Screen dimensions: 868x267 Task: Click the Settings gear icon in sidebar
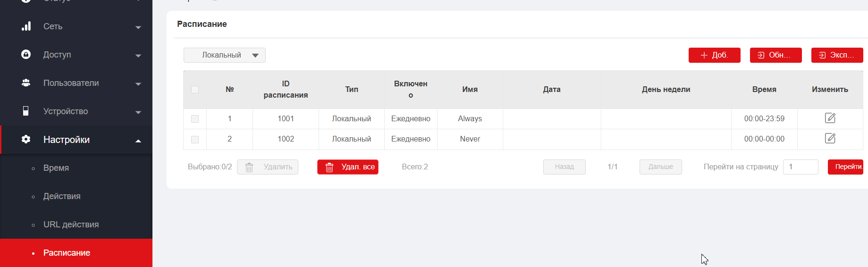click(x=26, y=139)
